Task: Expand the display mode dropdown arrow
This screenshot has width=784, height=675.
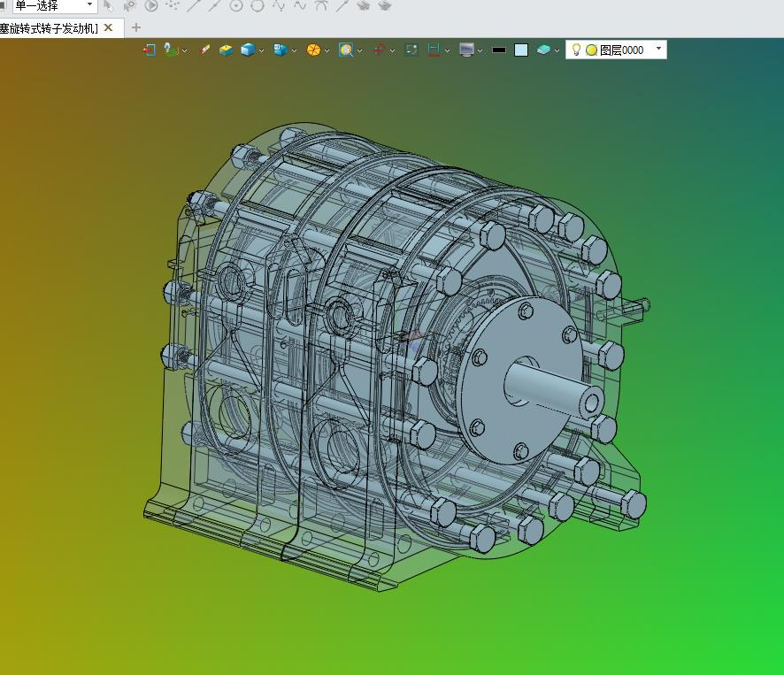Action: point(294,50)
